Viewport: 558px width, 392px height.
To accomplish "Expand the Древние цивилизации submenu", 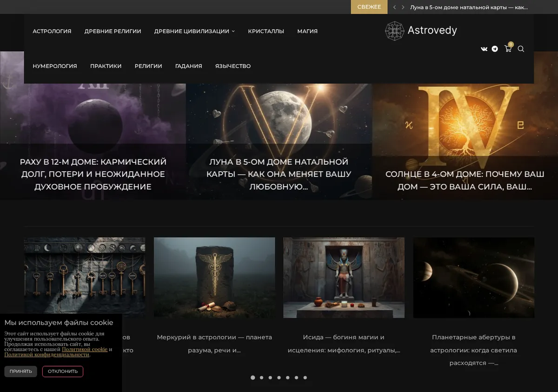I will (x=194, y=31).
